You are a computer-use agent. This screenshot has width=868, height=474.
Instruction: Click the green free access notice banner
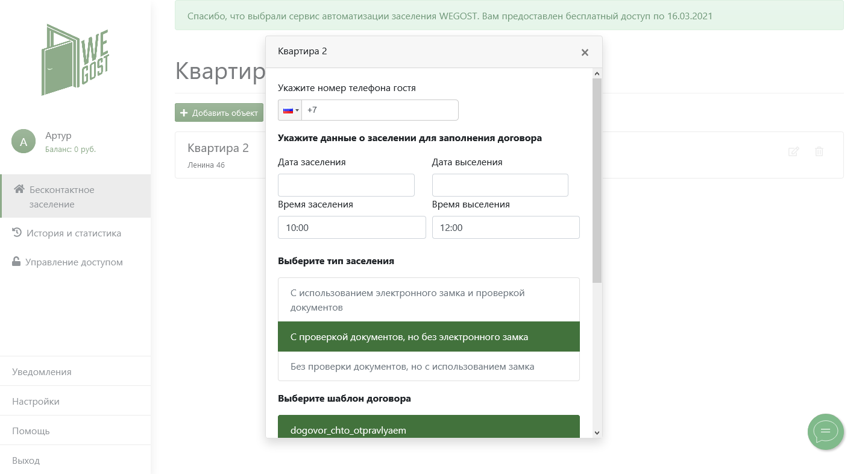pos(509,16)
